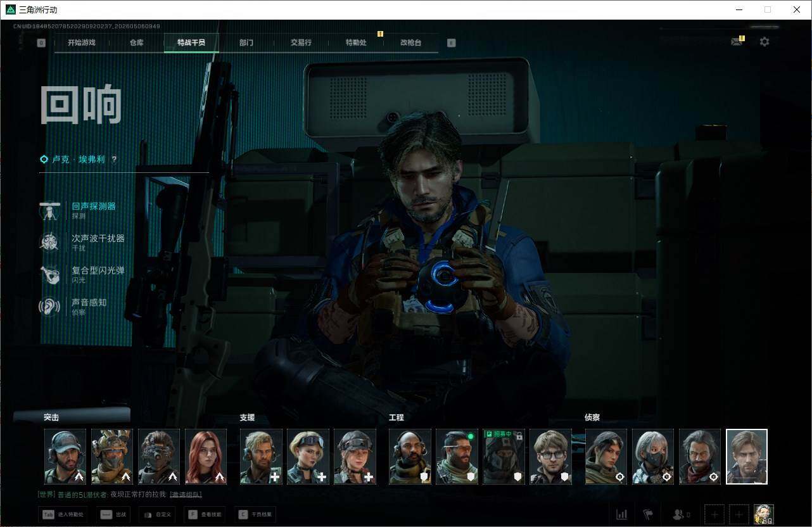
Task: Click the 突击 category heading
Action: click(x=51, y=417)
